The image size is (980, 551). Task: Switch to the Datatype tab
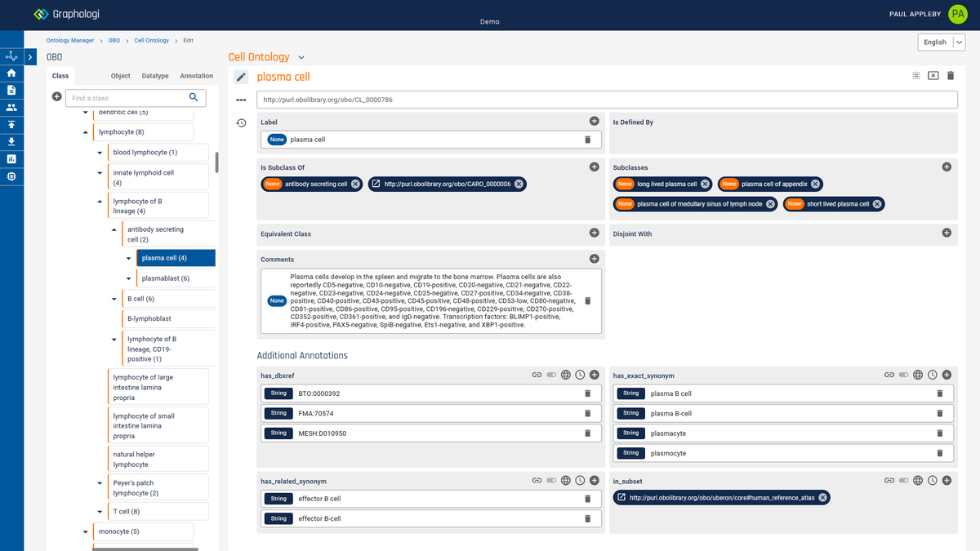[x=155, y=76]
